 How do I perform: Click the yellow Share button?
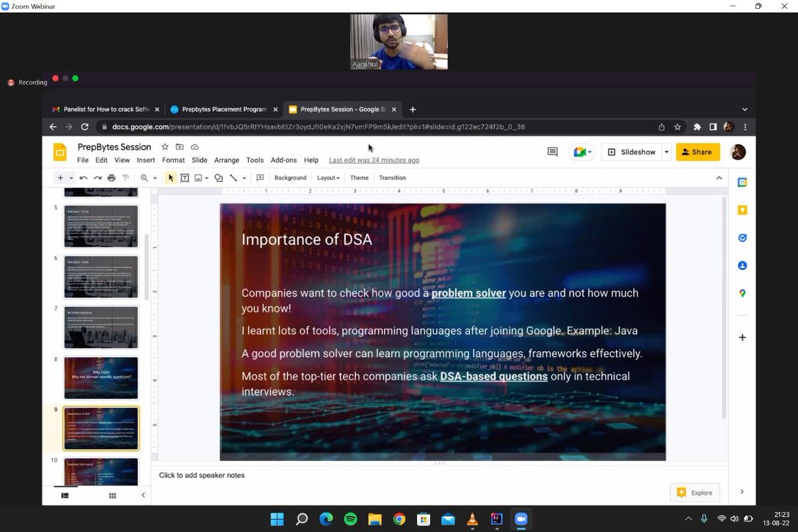698,152
